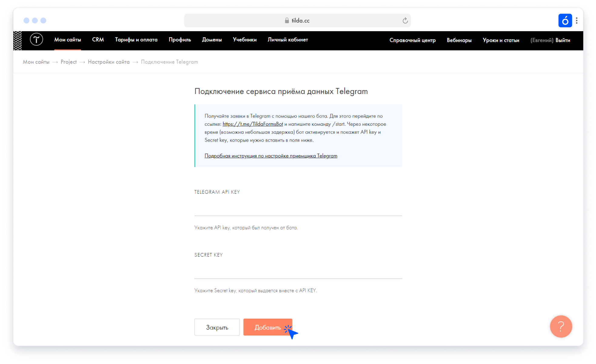Go to Тарифы и оплата

(x=136, y=40)
